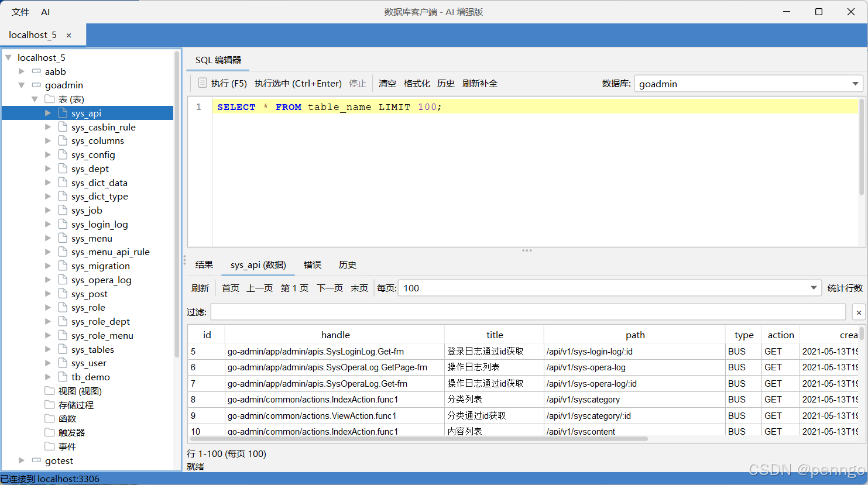Click the 清空 toolbar button

click(387, 83)
